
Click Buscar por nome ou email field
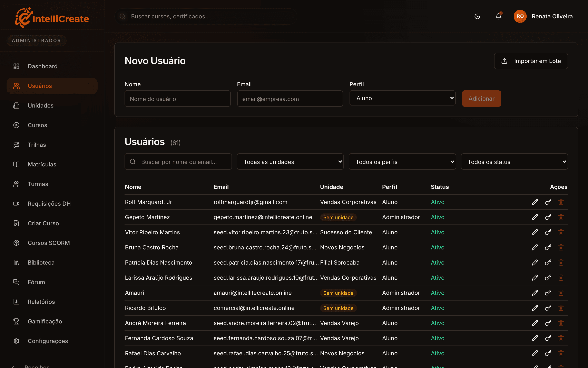(x=178, y=162)
